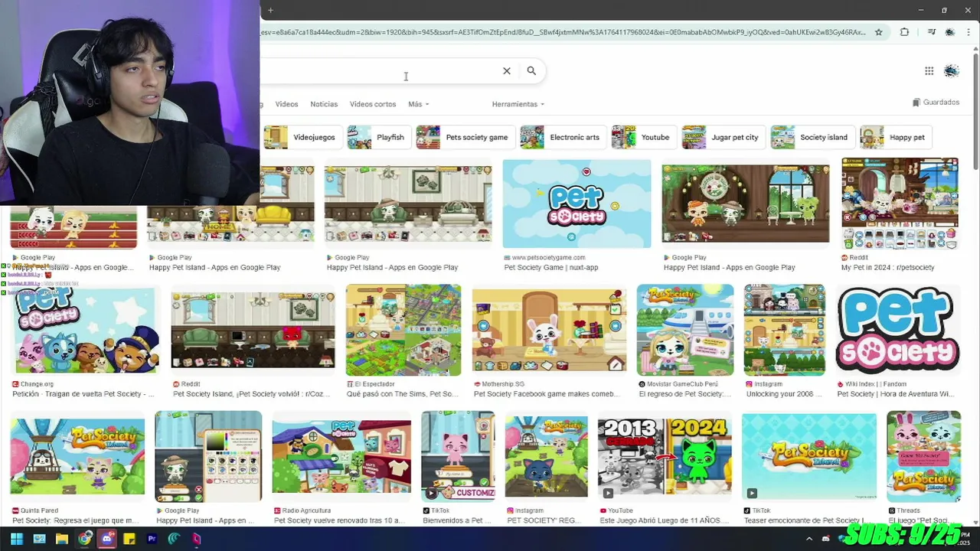The image size is (980, 551).
Task: Open Qué pasó con The Sims link
Action: pyautogui.click(x=403, y=393)
